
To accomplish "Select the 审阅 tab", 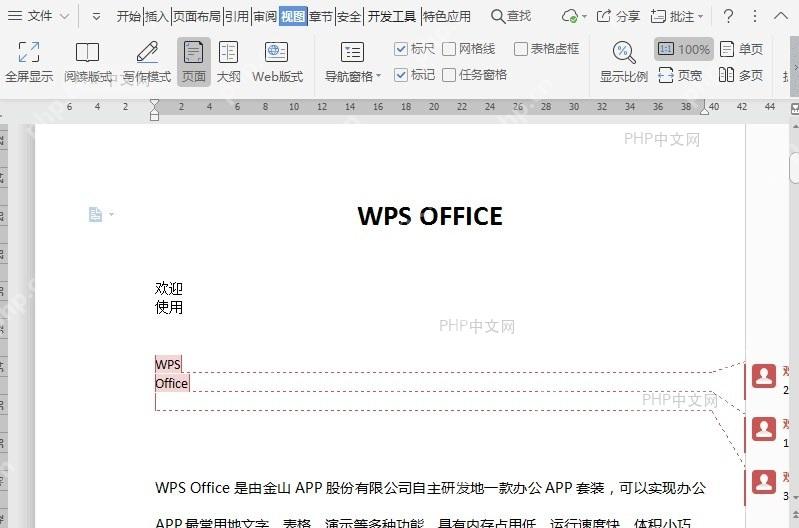I will coord(264,16).
